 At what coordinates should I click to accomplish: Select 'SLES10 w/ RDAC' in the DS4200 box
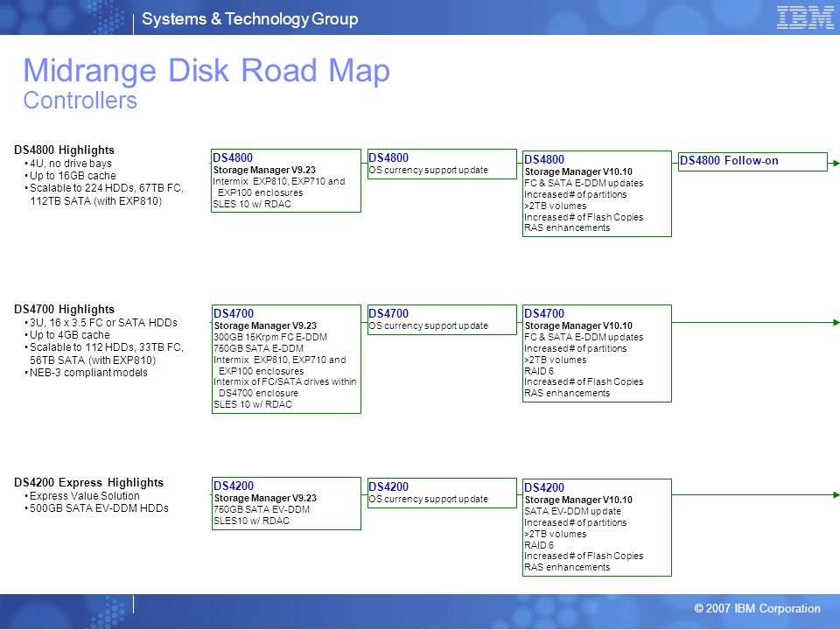(251, 521)
